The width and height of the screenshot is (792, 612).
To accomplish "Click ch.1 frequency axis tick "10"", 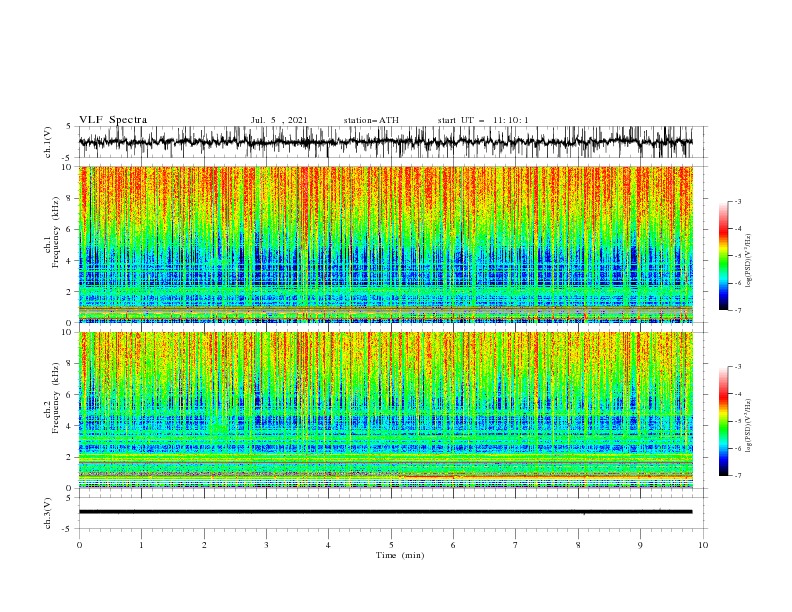I will point(67,167).
